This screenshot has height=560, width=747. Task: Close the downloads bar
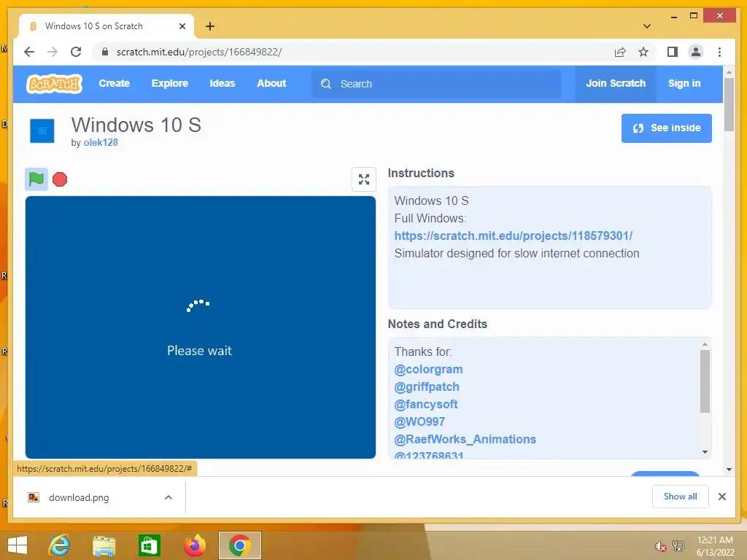[x=722, y=497]
